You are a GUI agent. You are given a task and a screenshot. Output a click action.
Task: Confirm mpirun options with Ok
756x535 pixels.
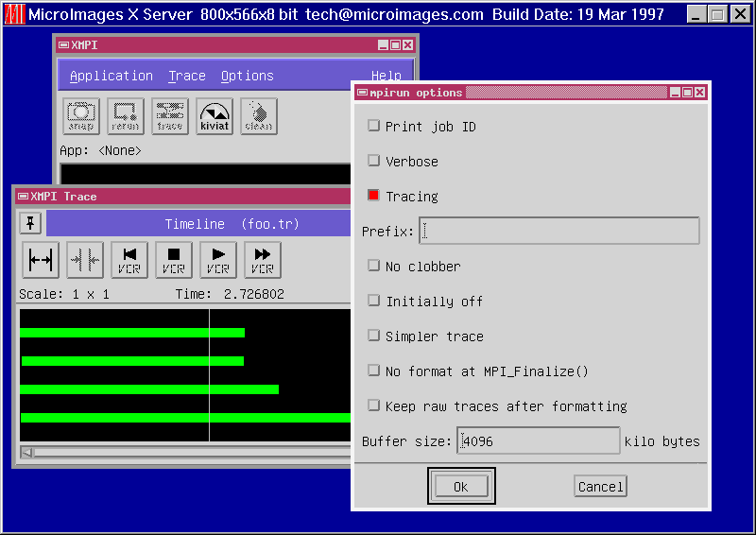coord(461,486)
